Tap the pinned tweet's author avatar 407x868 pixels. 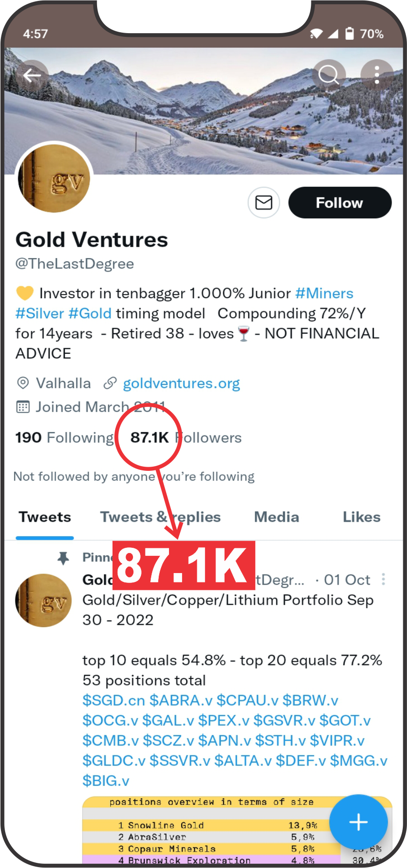[43, 600]
